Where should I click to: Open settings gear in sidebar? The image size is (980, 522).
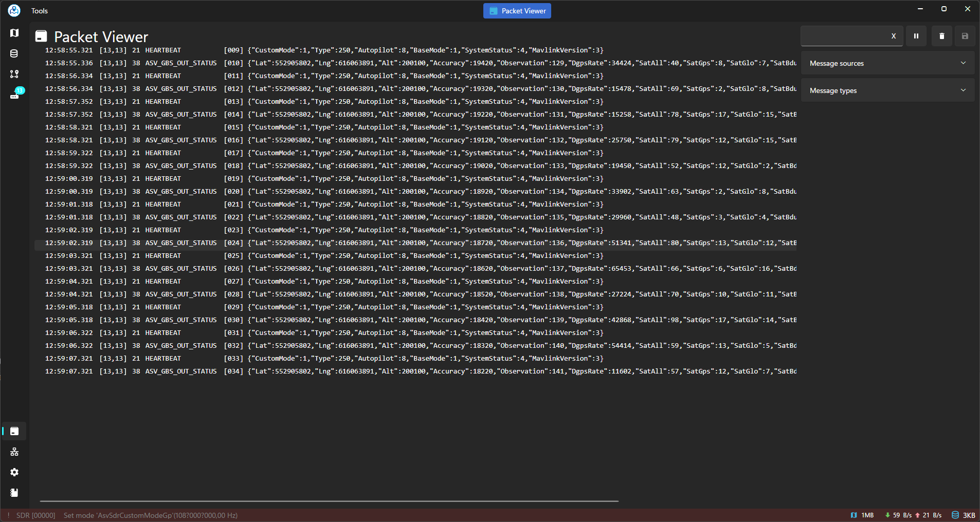pyautogui.click(x=14, y=472)
